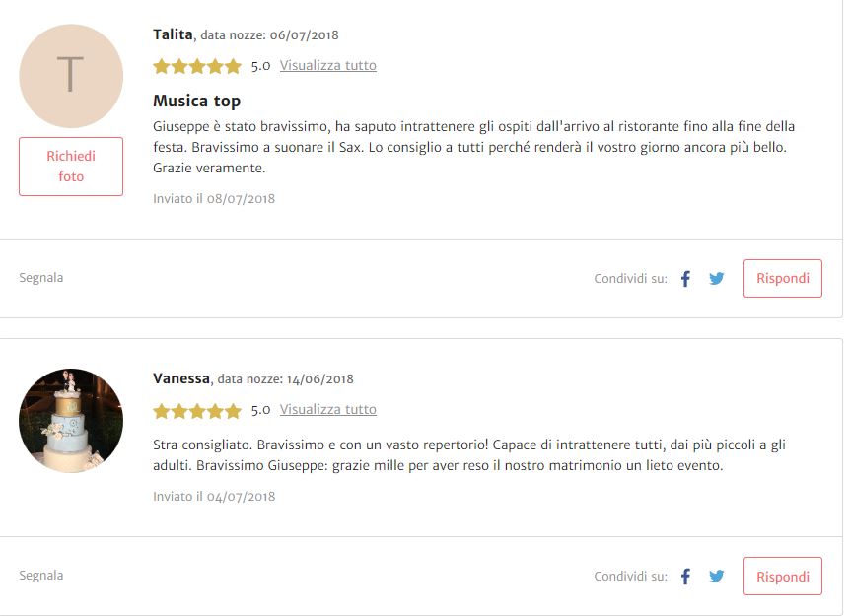Click Talita's letter T avatar
Image resolution: width=849 pixels, height=616 pixels.
(x=71, y=76)
